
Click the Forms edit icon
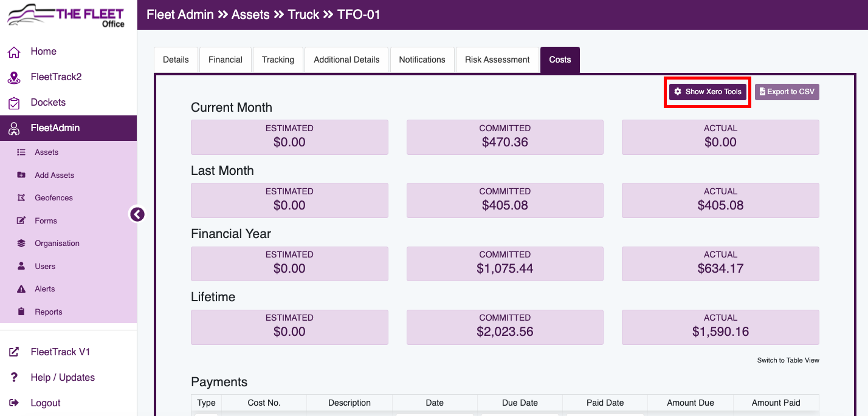coord(21,220)
